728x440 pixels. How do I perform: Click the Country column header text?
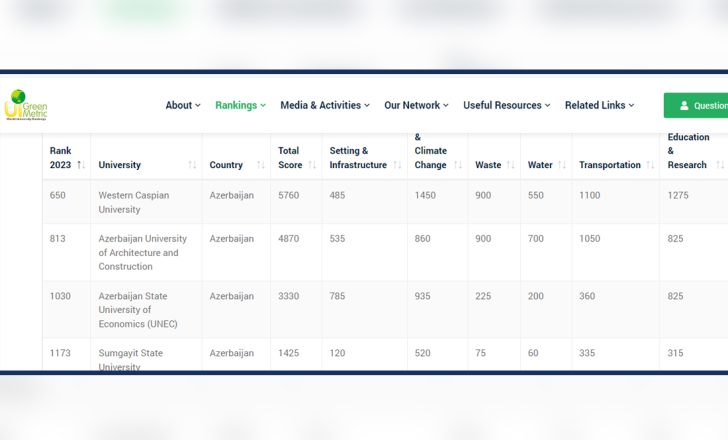click(226, 165)
